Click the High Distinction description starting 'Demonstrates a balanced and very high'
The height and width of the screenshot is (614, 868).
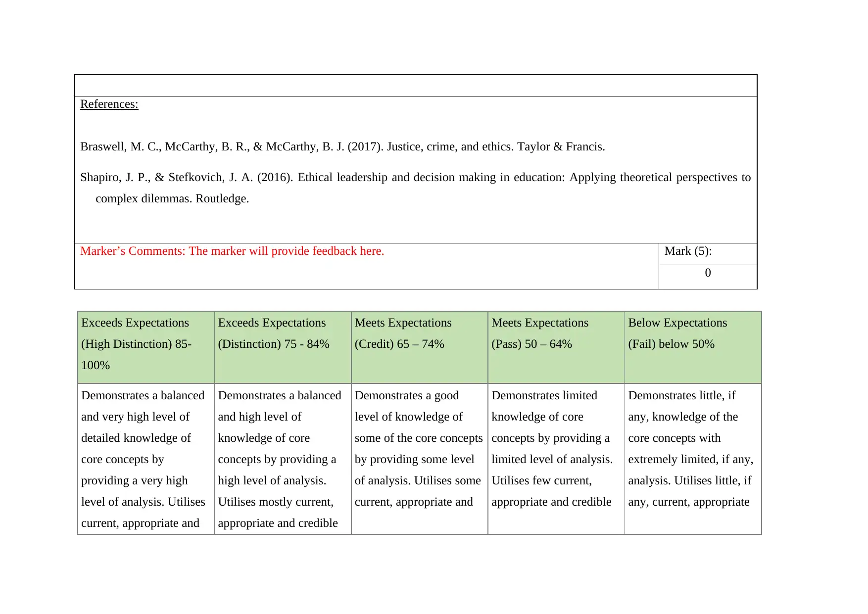click(x=146, y=459)
